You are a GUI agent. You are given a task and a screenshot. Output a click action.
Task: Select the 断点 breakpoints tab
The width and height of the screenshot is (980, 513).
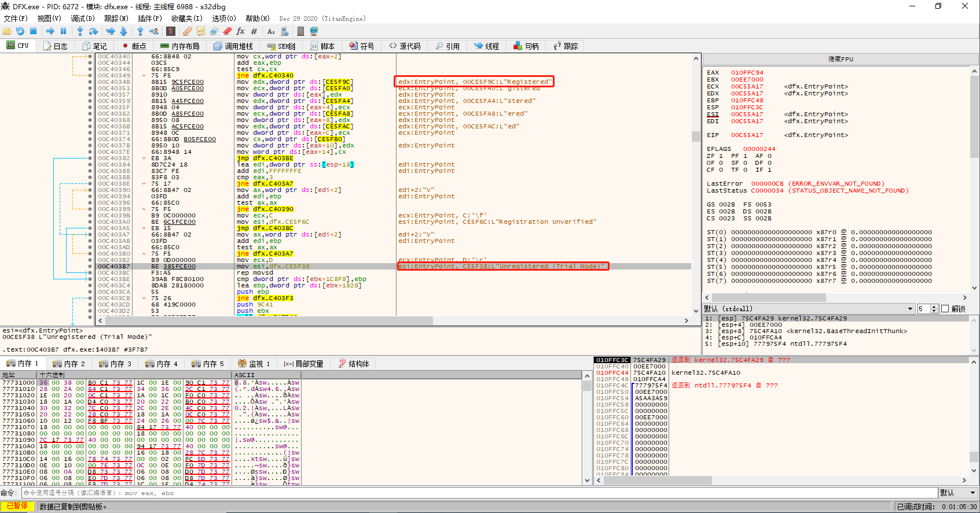[134, 46]
